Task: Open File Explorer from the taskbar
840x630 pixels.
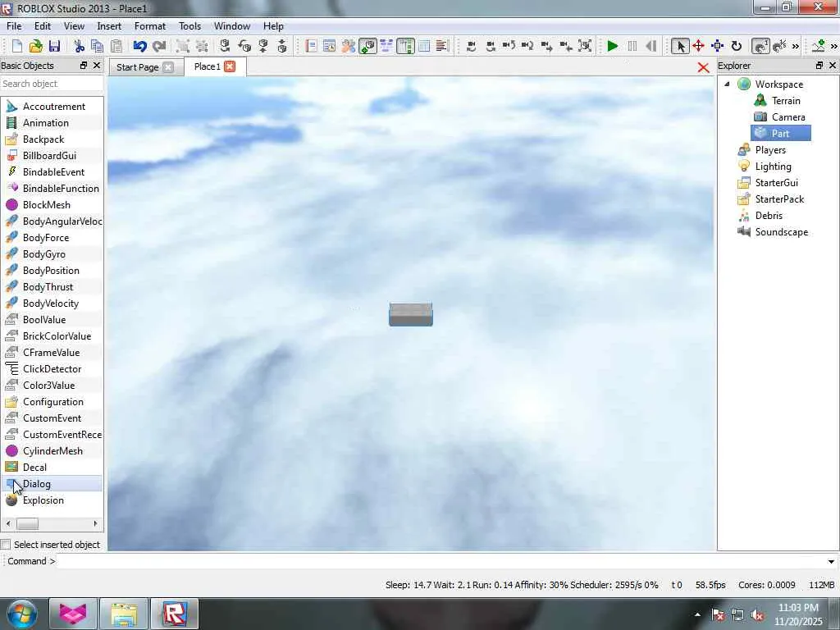Action: coord(124,614)
